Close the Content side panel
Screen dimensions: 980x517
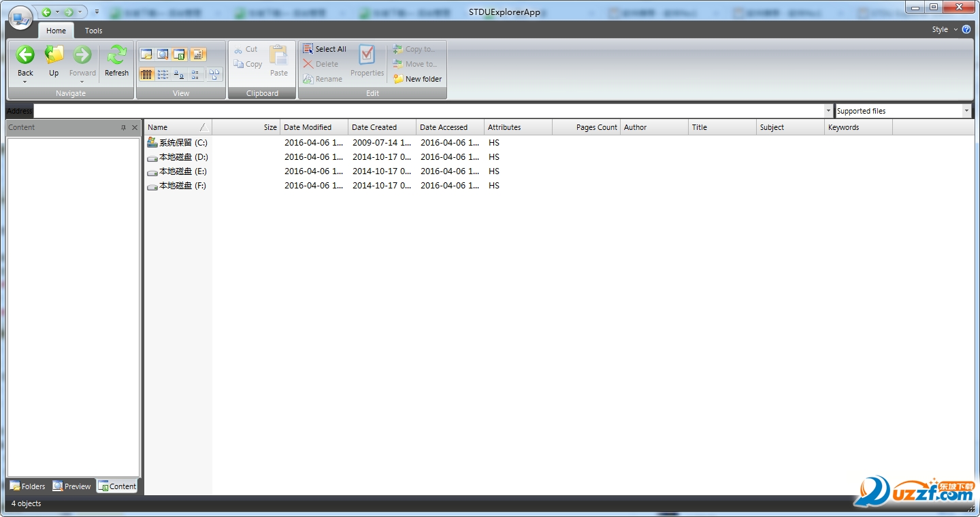(x=134, y=128)
